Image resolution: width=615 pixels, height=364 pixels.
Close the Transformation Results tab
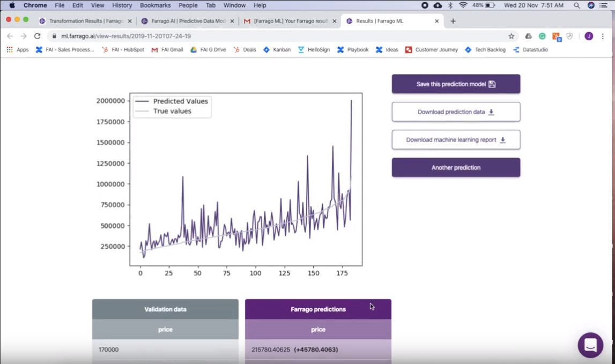(130, 21)
